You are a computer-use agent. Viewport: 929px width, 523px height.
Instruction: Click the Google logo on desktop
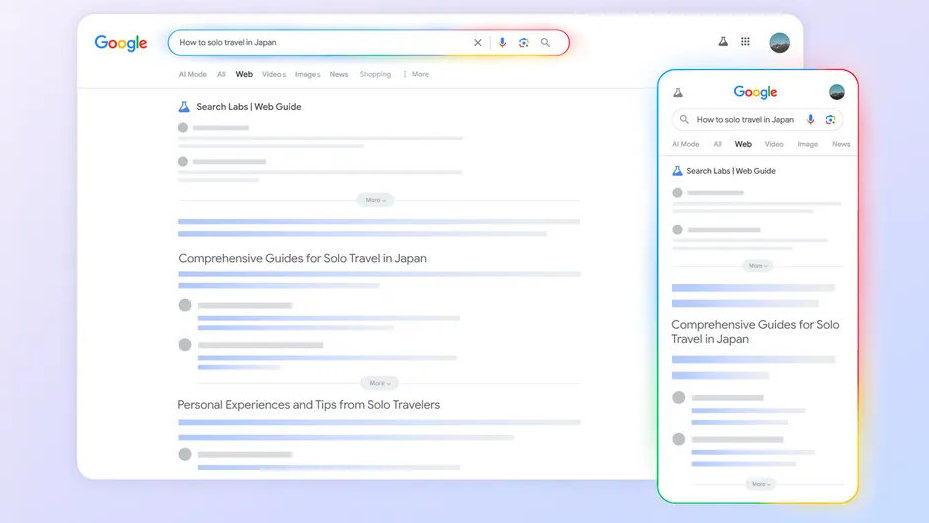121,43
